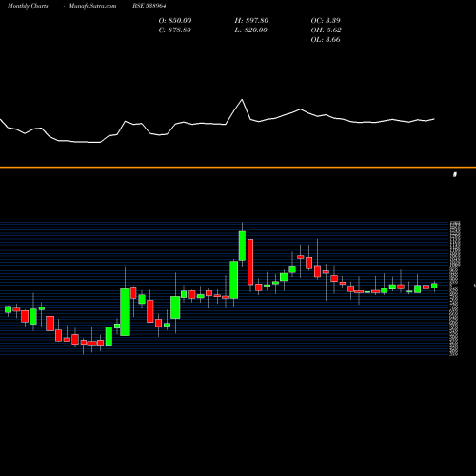Click the 'OH: 5.62' percentage text
476x476 pixels.
[x=327, y=30]
